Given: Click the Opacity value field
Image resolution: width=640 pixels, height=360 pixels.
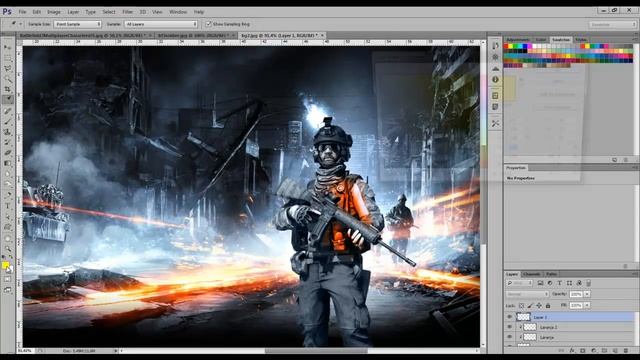Looking at the screenshot, I should coord(576,294).
